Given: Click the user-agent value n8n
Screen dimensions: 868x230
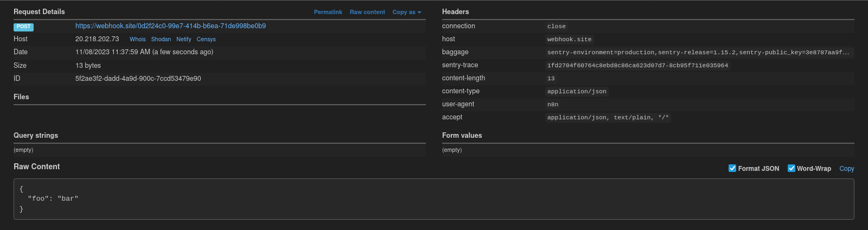Looking at the screenshot, I should point(553,105).
